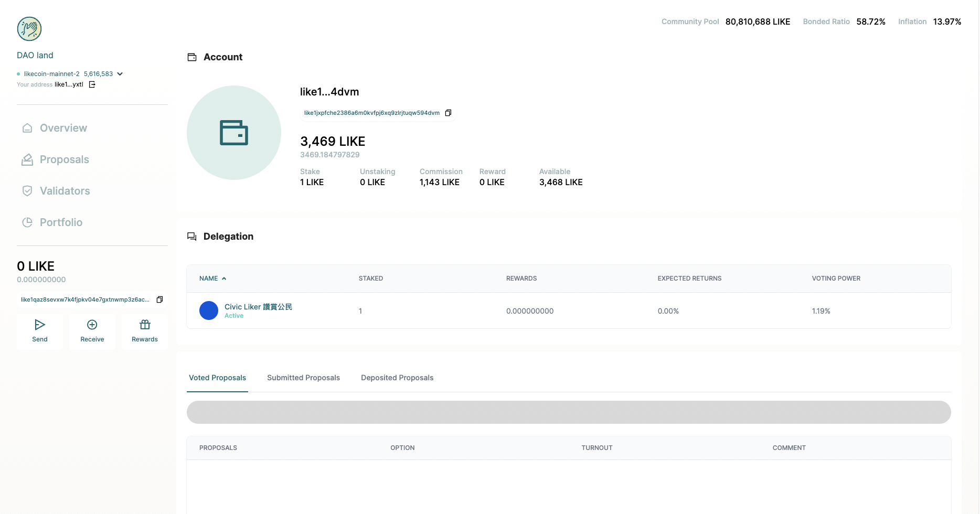This screenshot has width=980, height=514.
Task: Navigate to Portfolio
Action: click(61, 222)
